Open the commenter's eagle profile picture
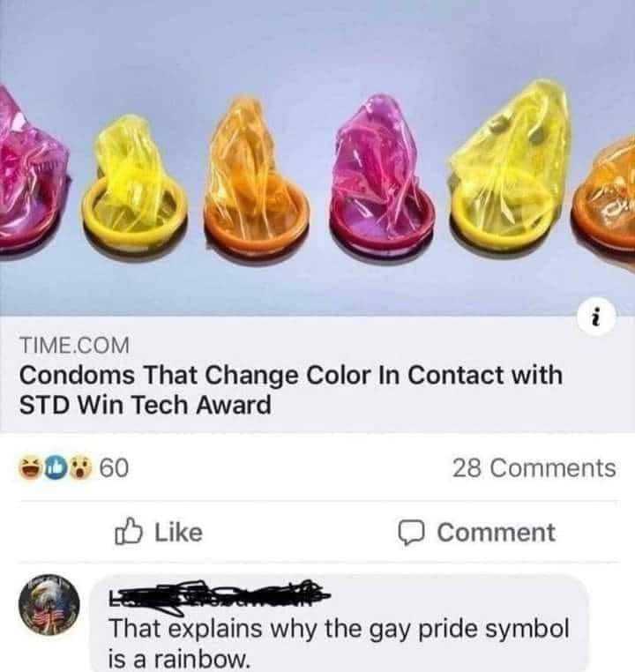 (x=49, y=605)
